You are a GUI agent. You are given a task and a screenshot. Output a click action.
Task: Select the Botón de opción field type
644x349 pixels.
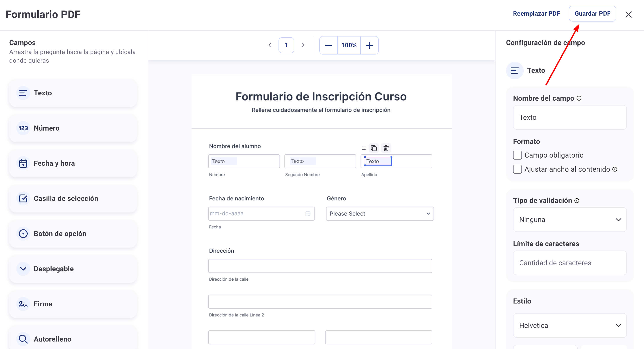pyautogui.click(x=73, y=234)
